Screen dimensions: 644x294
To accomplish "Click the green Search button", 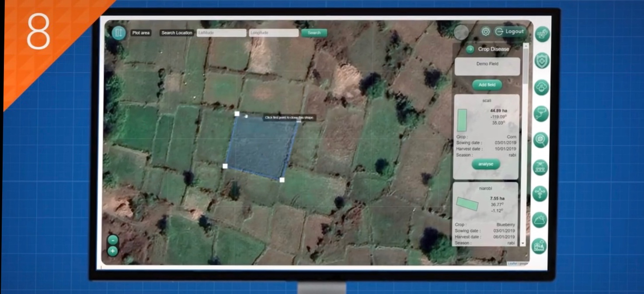I will (x=314, y=33).
